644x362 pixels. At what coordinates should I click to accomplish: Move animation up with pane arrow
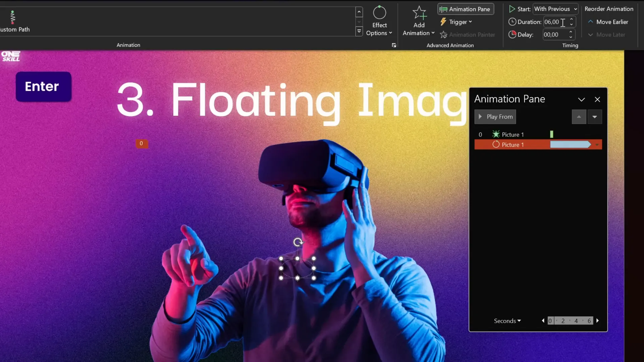pyautogui.click(x=579, y=117)
